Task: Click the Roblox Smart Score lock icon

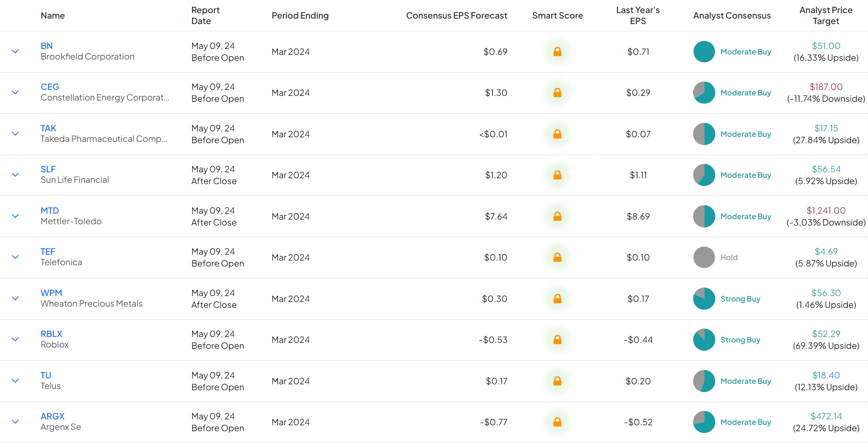Action: point(557,340)
